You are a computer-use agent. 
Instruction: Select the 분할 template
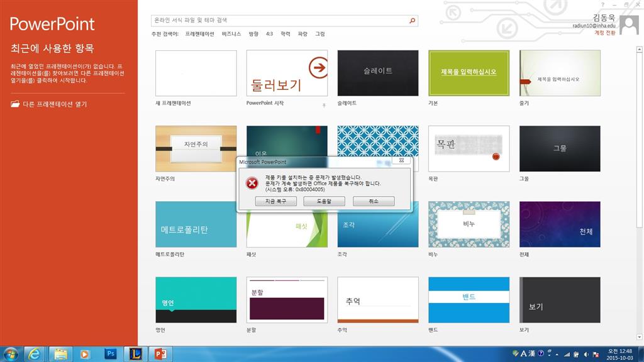point(287,300)
